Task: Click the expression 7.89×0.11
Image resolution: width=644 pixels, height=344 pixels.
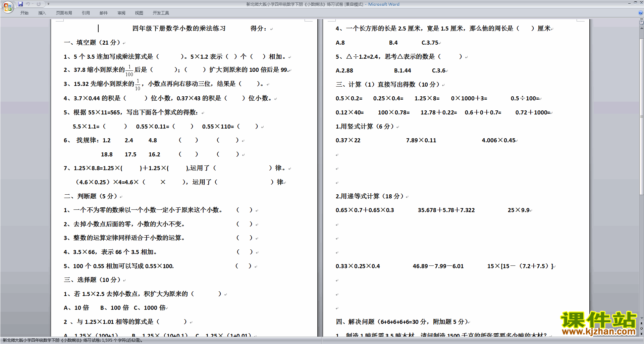Action: click(421, 140)
